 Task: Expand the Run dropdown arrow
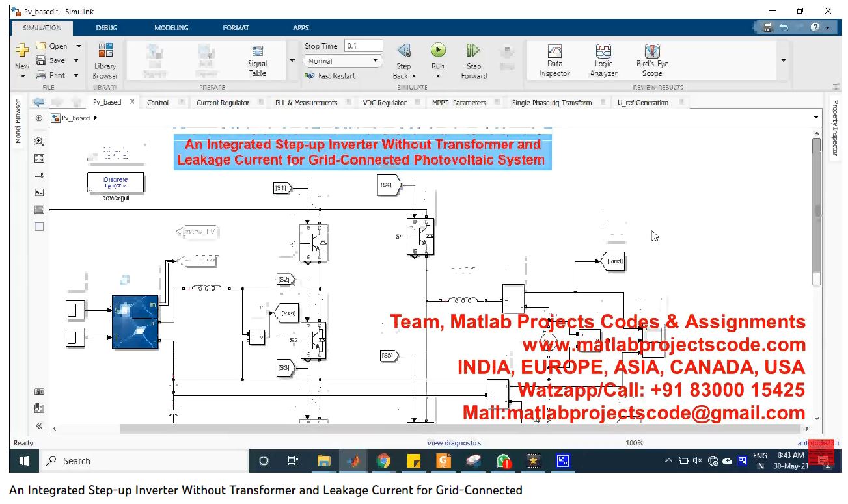pyautogui.click(x=438, y=76)
